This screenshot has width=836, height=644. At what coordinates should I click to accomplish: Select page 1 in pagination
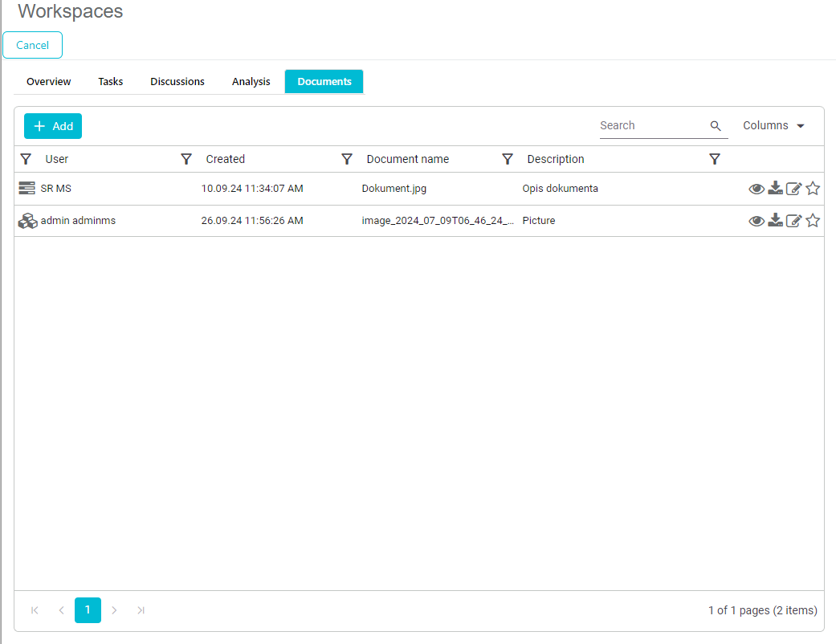pos(88,610)
